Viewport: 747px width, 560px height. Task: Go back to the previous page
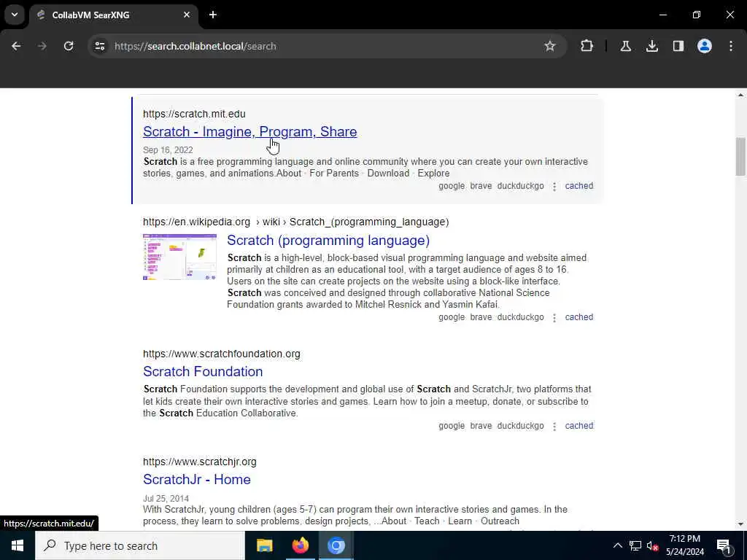click(x=16, y=46)
